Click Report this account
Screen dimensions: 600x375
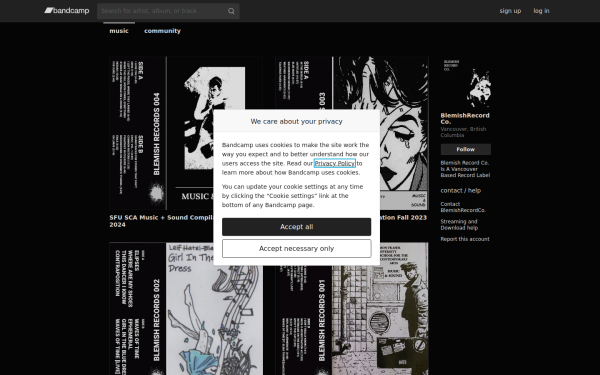click(465, 239)
